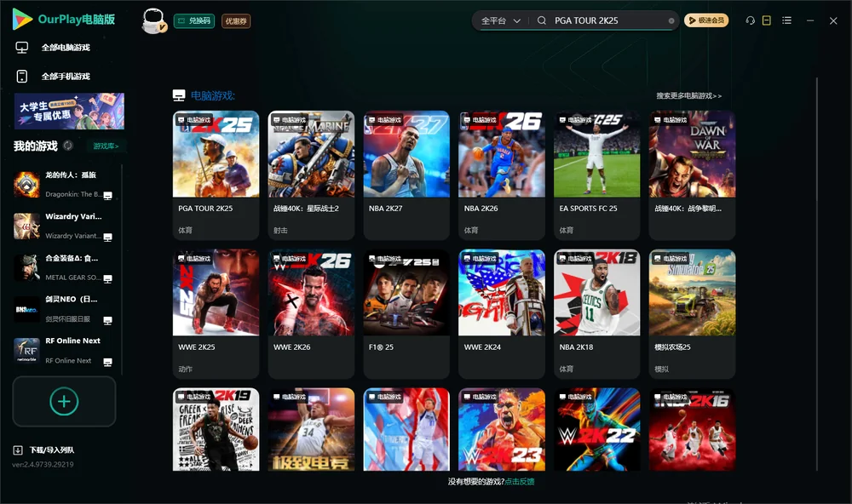The width and height of the screenshot is (852, 504).
Task: Click the phone icon beside 全部手机游戏
Action: [x=22, y=77]
